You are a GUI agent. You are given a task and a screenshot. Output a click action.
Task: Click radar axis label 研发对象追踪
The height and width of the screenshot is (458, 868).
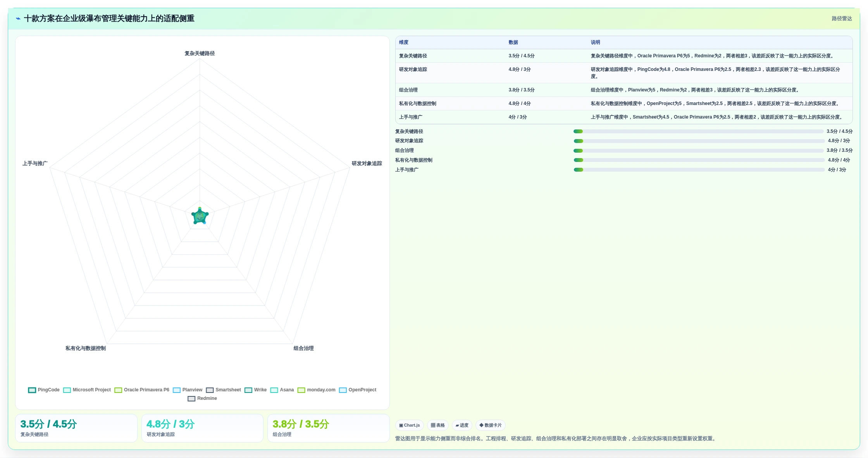click(367, 164)
